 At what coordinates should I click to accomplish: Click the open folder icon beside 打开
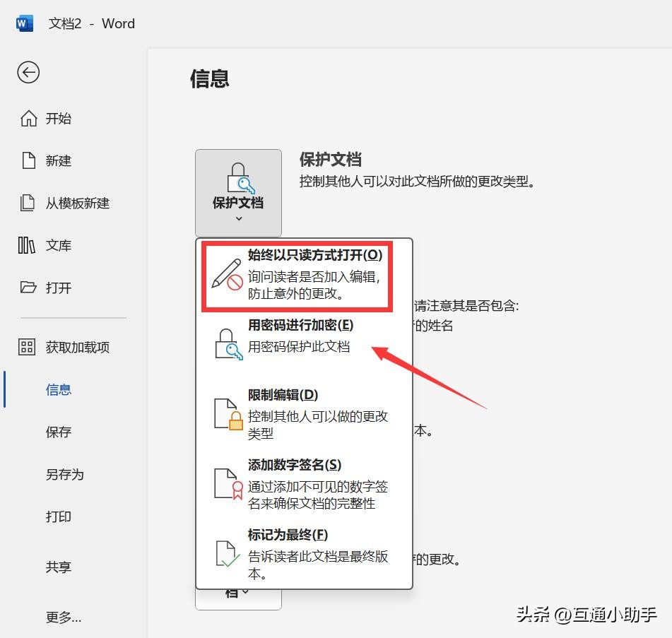click(28, 287)
